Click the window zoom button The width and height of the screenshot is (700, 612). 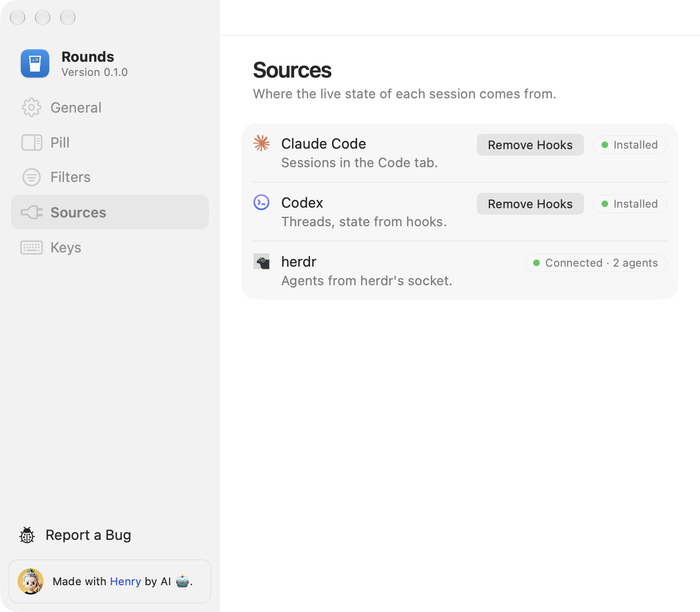pos(68,17)
